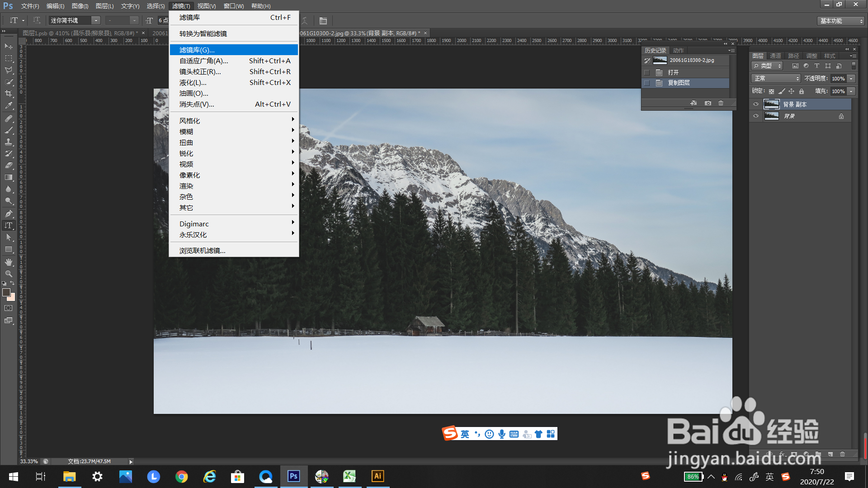
Task: Select the Pen tool
Action: pyautogui.click(x=9, y=213)
